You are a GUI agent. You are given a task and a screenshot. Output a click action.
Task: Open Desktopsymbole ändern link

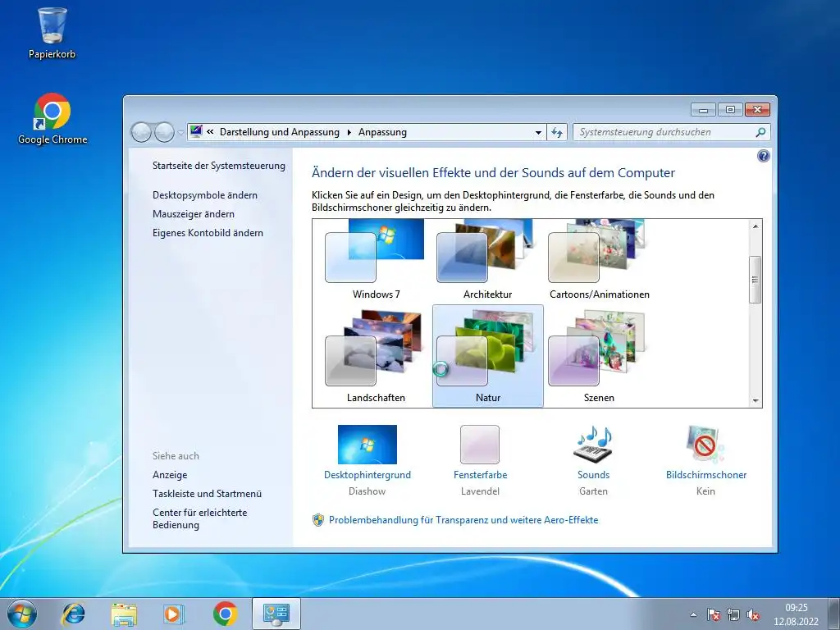click(x=204, y=195)
